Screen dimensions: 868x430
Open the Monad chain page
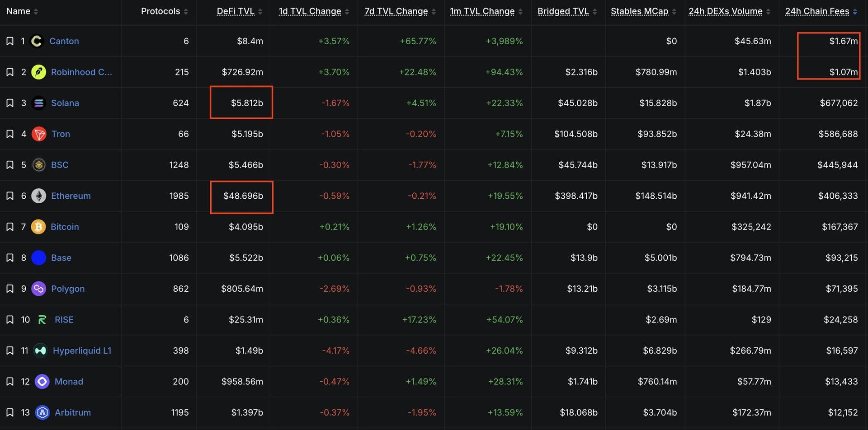pos(69,381)
